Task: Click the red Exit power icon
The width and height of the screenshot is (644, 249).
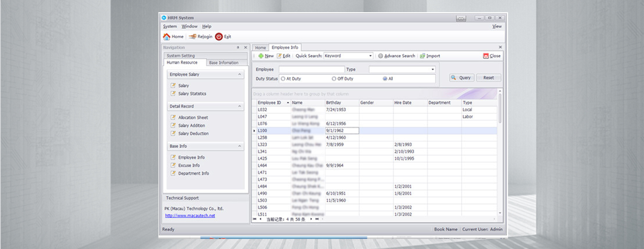Action: [x=219, y=37]
